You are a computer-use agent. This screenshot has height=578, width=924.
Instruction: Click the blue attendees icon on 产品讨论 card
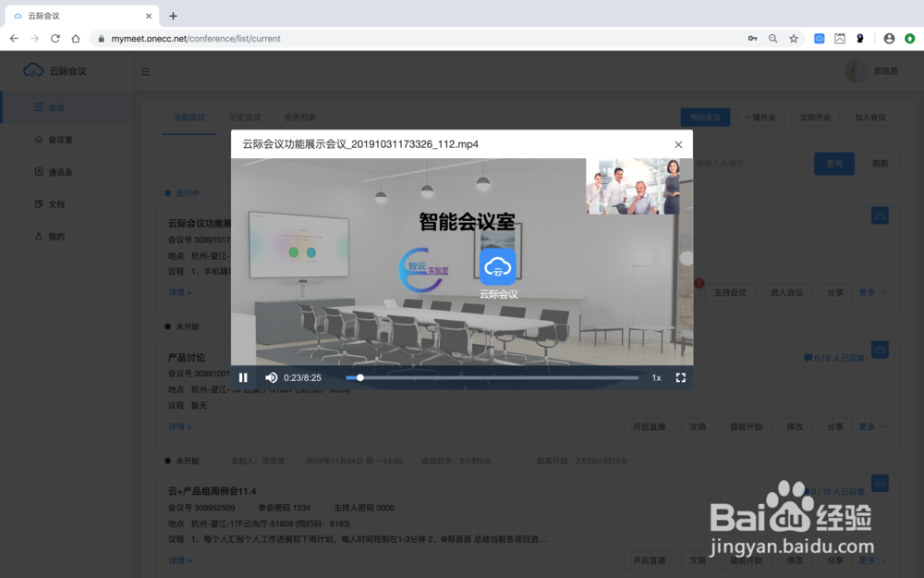point(879,350)
